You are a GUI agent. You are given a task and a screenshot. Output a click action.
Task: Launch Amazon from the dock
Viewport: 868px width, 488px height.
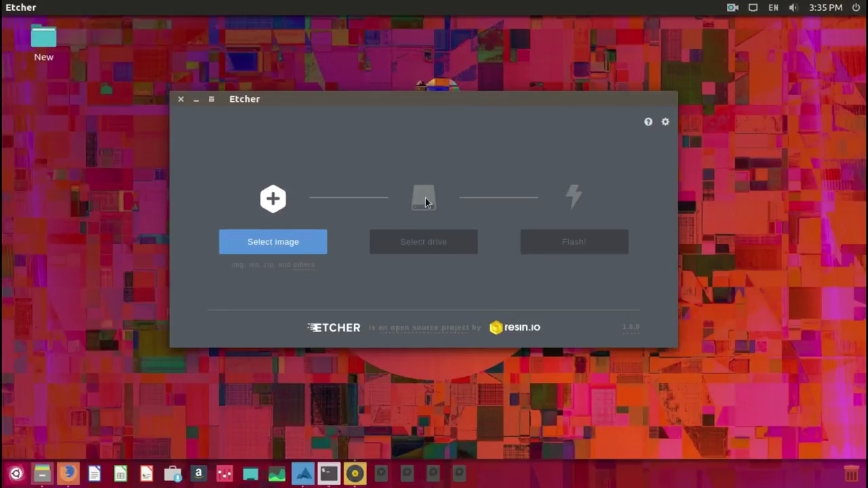199,474
